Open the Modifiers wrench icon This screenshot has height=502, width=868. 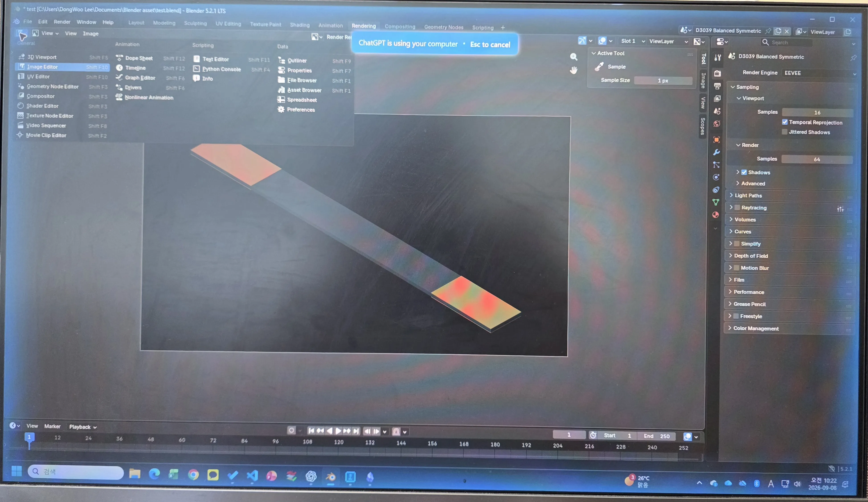click(717, 152)
